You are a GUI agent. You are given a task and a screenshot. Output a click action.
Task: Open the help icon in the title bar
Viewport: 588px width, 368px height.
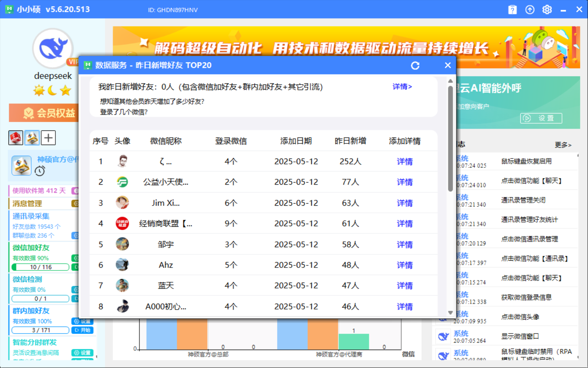[512, 10]
